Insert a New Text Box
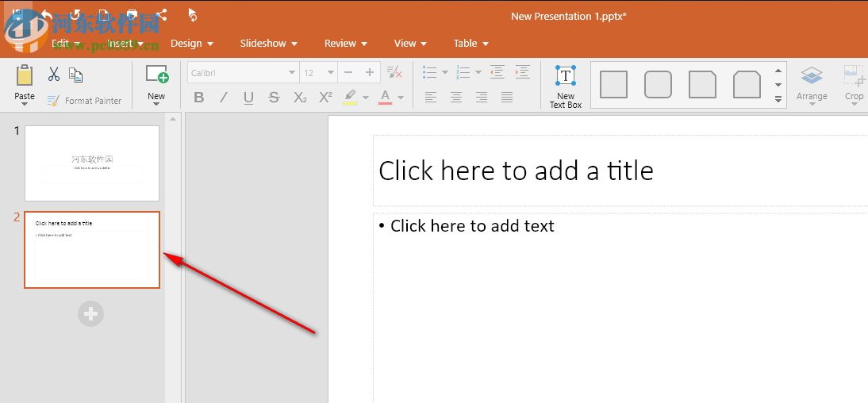Screen dimensions: 868x403 click(x=565, y=86)
